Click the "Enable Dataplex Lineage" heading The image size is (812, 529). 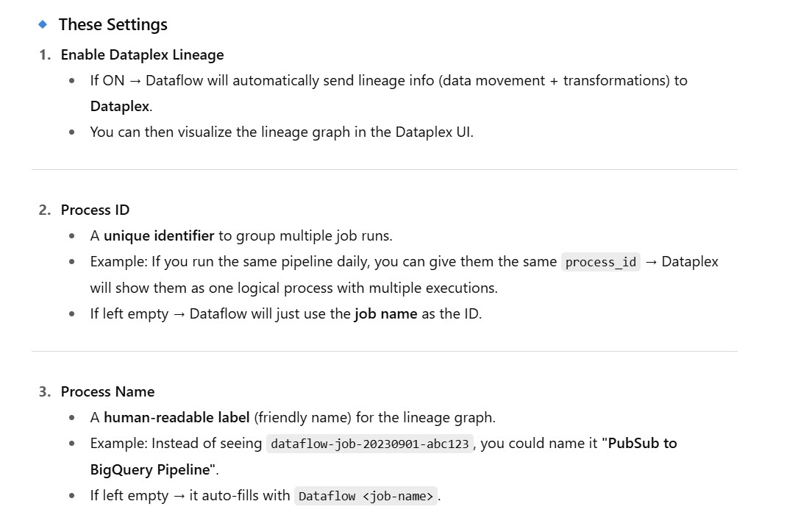coord(142,54)
